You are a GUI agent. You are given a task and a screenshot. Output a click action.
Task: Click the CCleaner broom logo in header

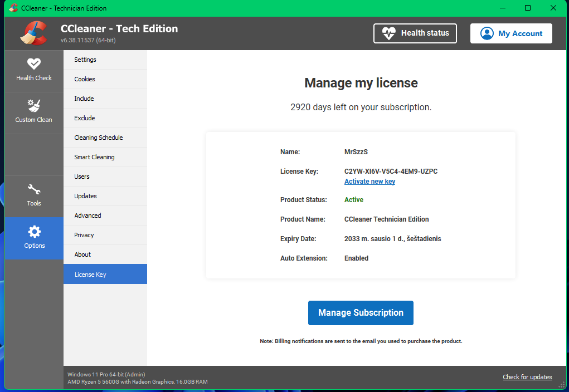(x=33, y=33)
